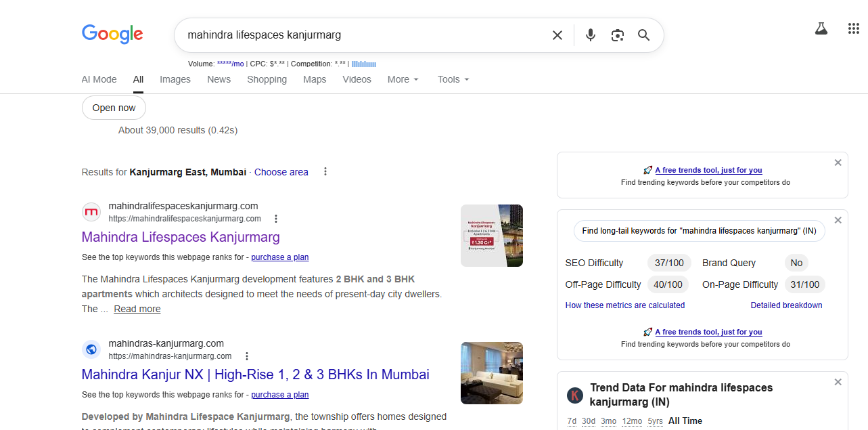The width and height of the screenshot is (868, 430).
Task: Clear the search box with the X icon
Action: (557, 35)
